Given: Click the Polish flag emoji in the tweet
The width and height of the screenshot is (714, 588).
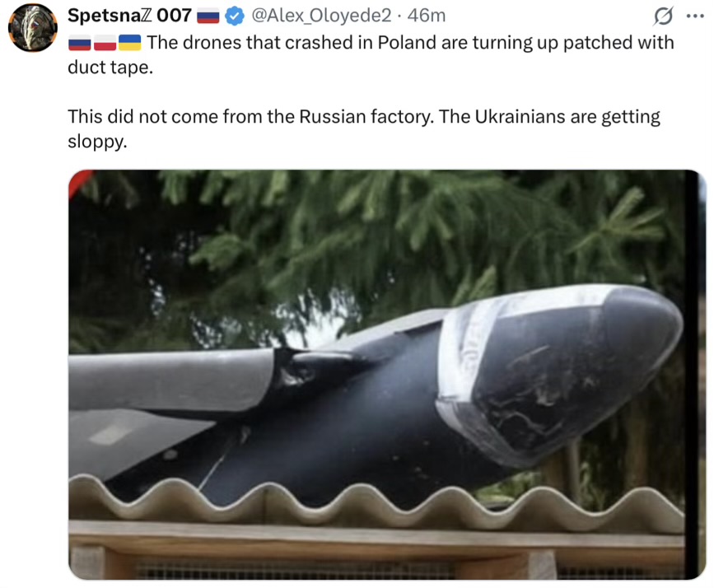Looking at the screenshot, I should click(105, 44).
